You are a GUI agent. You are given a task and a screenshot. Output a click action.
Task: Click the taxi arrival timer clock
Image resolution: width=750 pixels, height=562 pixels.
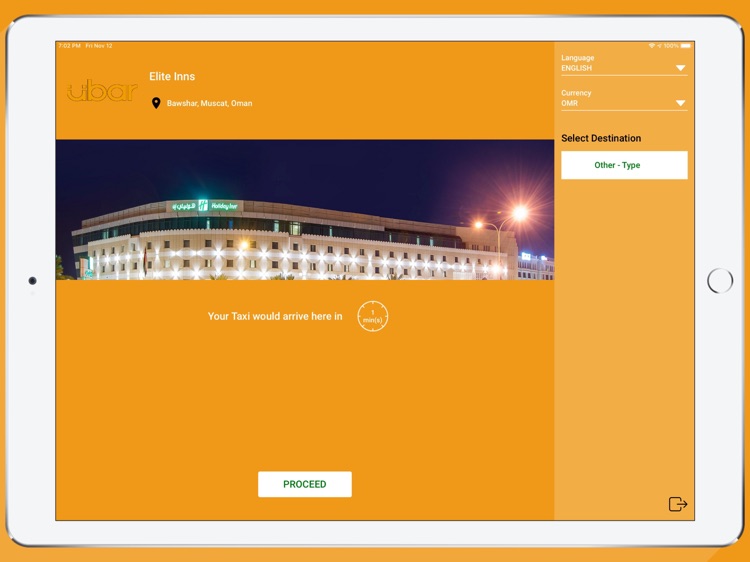click(373, 316)
